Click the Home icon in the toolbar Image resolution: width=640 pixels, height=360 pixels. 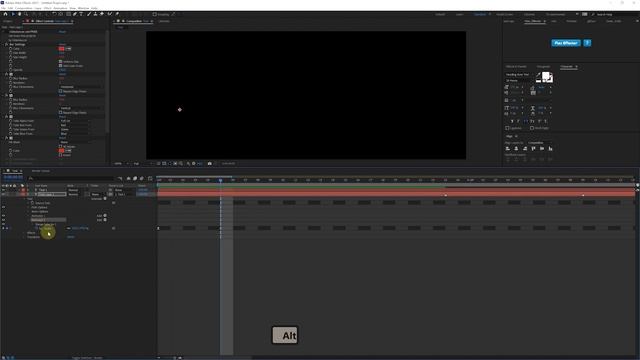pos(5,14)
